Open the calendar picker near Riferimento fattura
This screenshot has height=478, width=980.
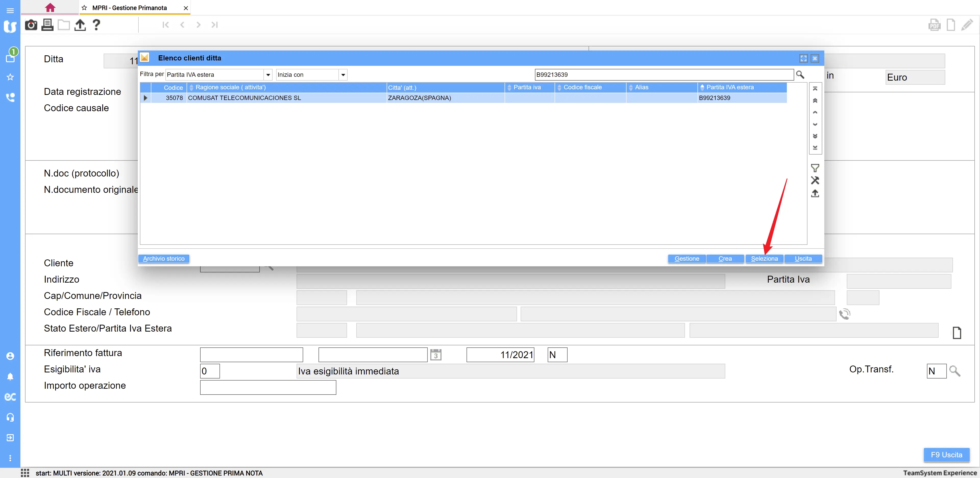pyautogui.click(x=436, y=355)
